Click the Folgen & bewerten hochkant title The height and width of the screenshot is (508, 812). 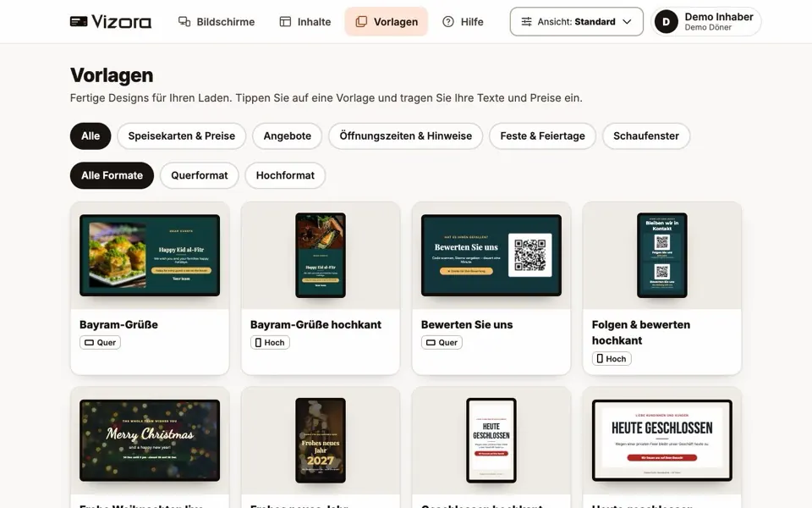pos(640,332)
